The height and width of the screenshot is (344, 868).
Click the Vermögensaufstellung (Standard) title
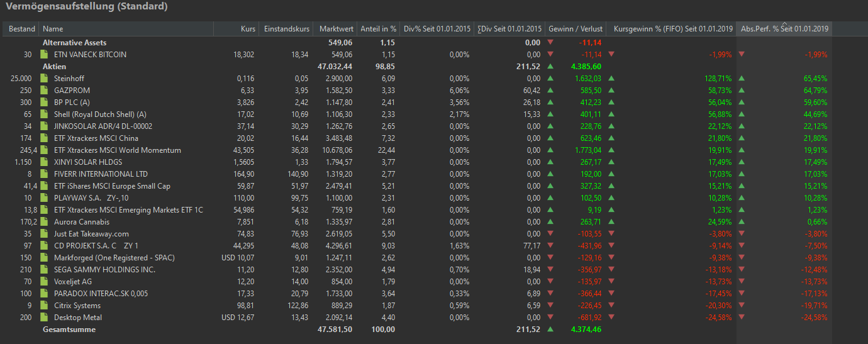87,8
